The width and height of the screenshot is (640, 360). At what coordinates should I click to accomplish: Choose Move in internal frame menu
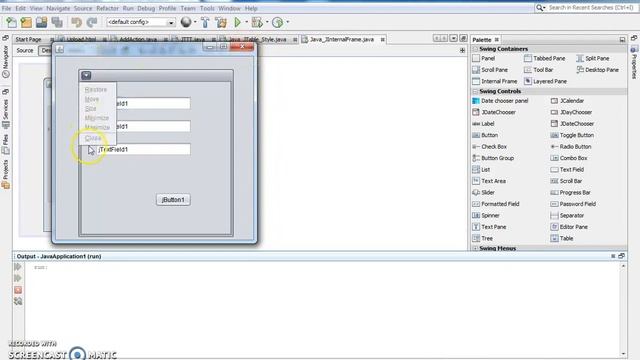(92, 99)
